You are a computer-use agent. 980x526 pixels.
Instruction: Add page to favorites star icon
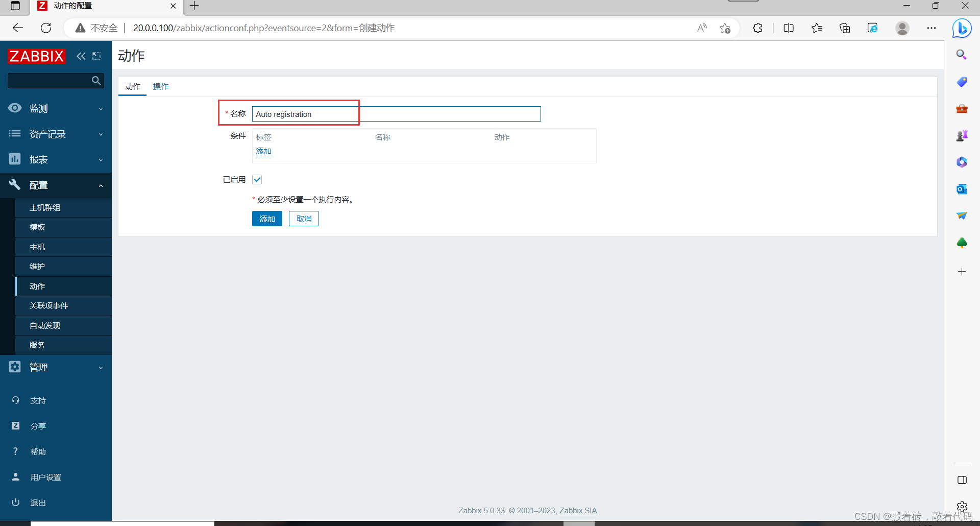pyautogui.click(x=725, y=28)
